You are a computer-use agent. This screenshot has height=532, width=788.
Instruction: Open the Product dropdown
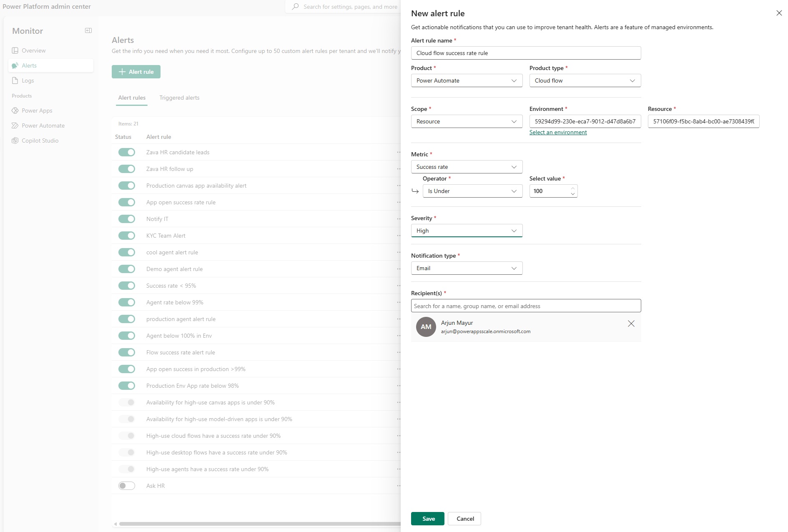tap(466, 80)
